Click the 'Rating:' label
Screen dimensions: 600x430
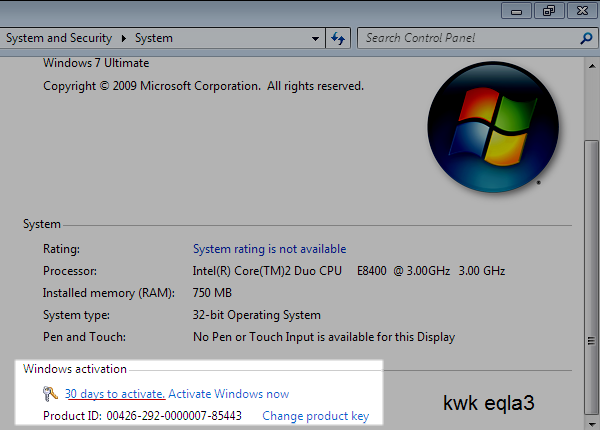tap(61, 249)
